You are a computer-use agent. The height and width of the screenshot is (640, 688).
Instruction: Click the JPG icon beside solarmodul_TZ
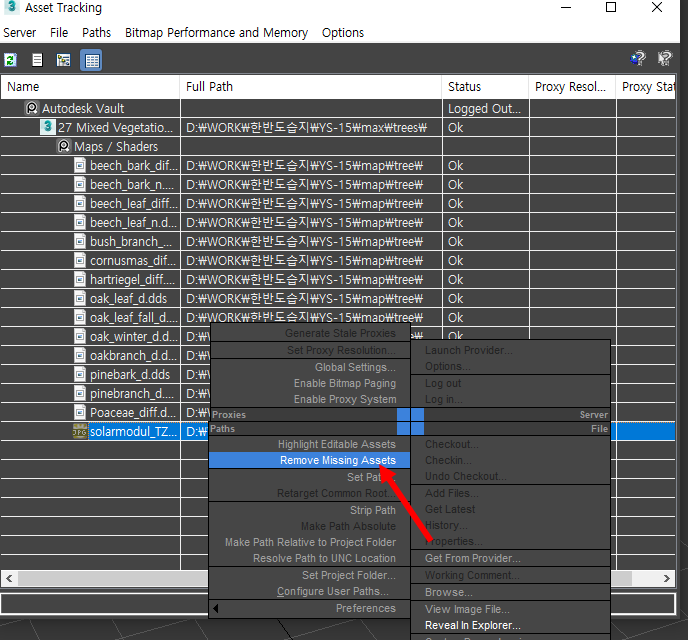point(79,432)
